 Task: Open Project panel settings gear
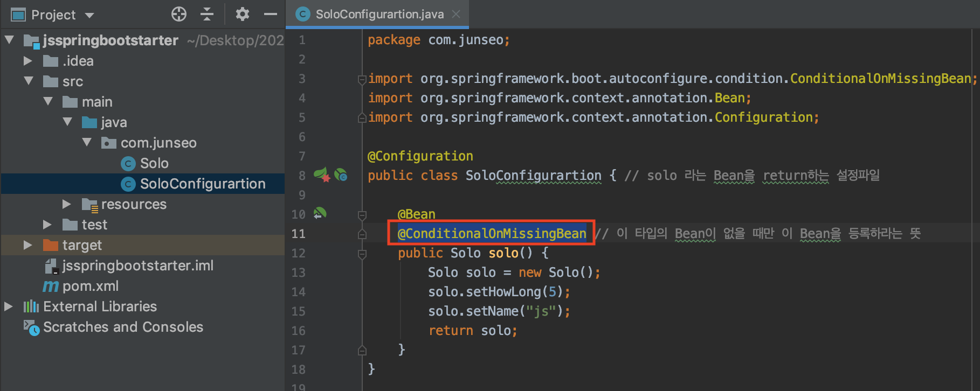243,15
